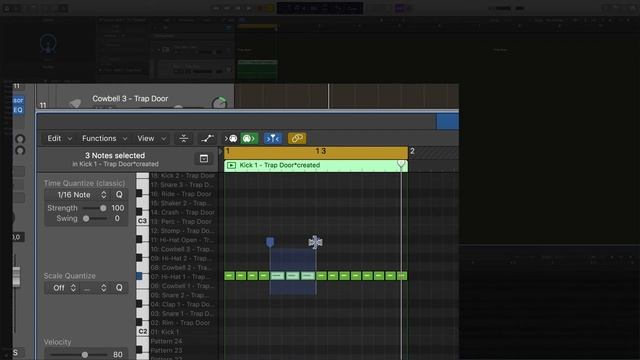
Task: Click the C3 piano key
Action: 142,221
